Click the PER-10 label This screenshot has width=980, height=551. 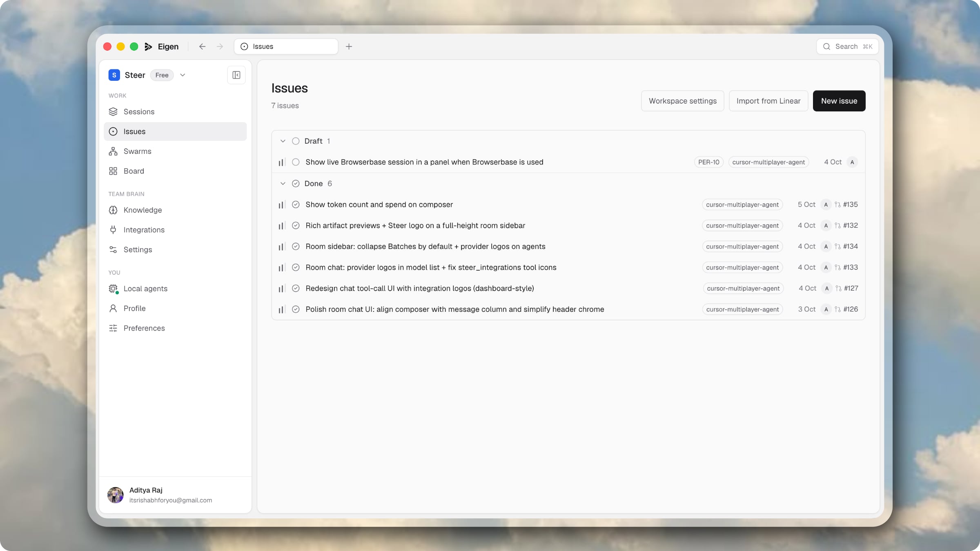[x=708, y=162]
